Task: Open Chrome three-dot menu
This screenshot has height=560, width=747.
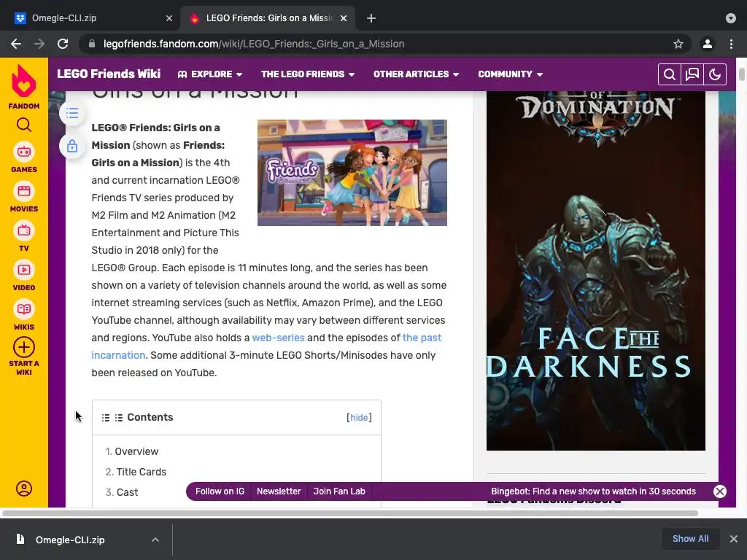Action: coord(731,44)
